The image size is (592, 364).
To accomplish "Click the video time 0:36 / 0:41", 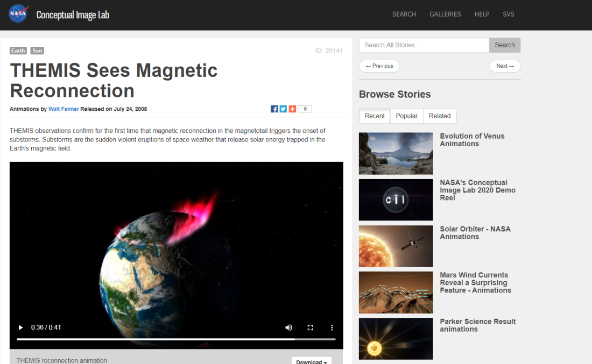I will (x=46, y=327).
